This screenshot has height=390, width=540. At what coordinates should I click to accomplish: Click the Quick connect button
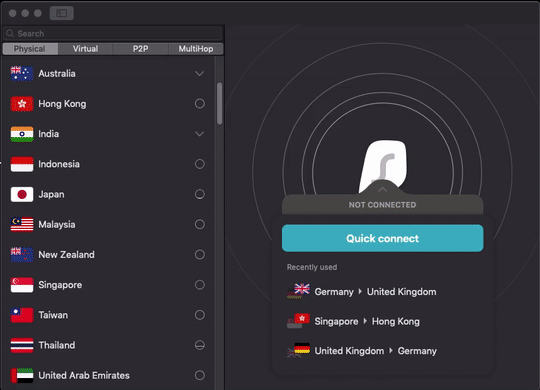coord(383,238)
